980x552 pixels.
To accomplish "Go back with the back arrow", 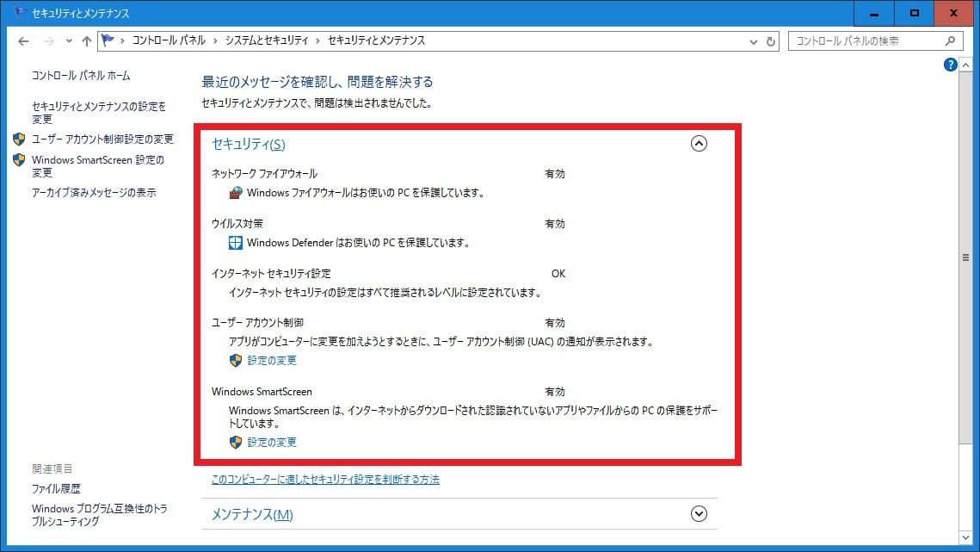I will point(23,41).
